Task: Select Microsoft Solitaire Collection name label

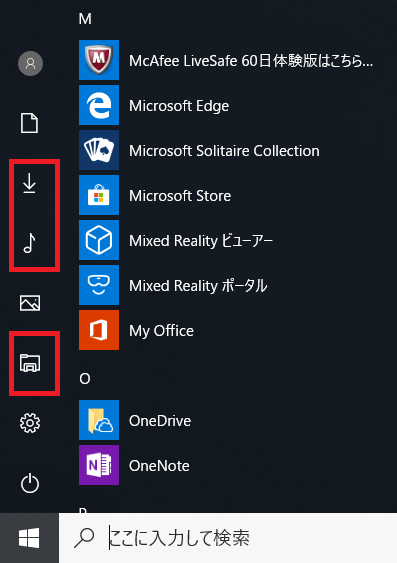Action: pos(224,151)
